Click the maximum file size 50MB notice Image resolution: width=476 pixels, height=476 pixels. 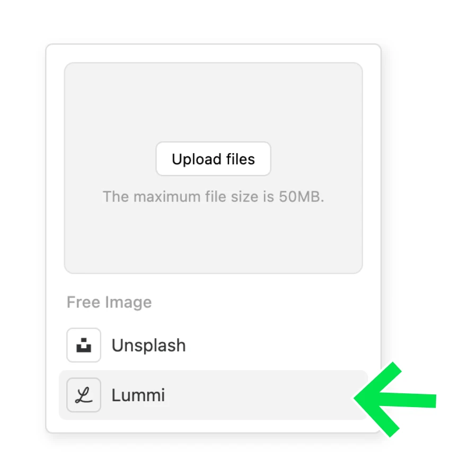(x=213, y=197)
